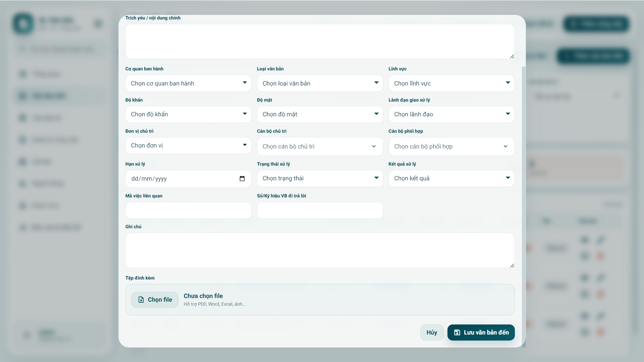Expand the Lãnh đạo giao xử lý dropdown

[451, 114]
